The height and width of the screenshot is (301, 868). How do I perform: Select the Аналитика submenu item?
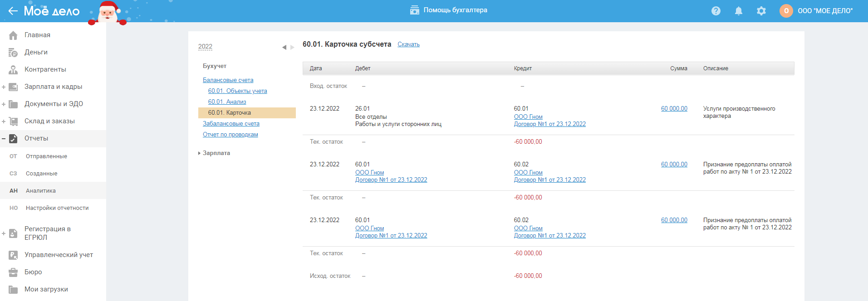point(41,191)
